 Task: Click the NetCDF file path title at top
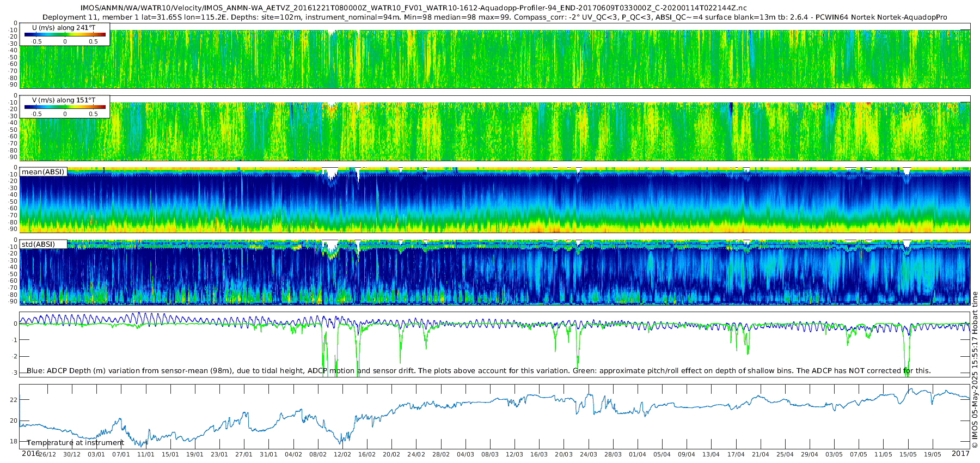[413, 8]
